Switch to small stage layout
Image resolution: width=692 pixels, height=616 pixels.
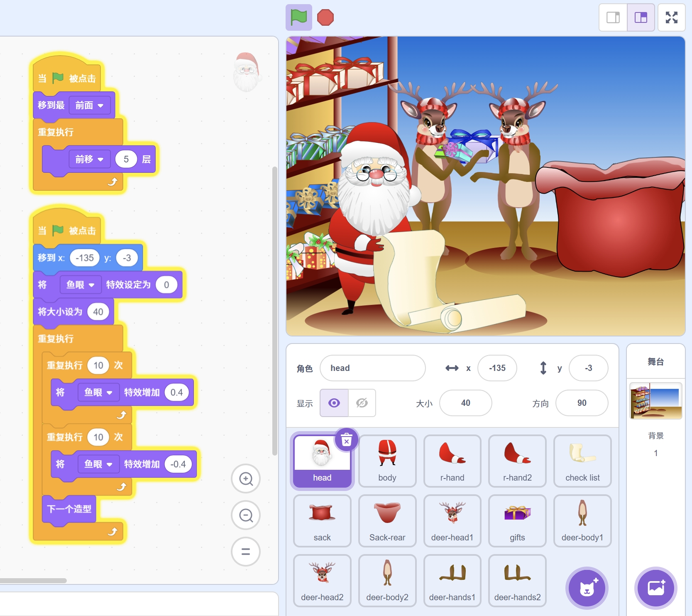[x=613, y=17]
